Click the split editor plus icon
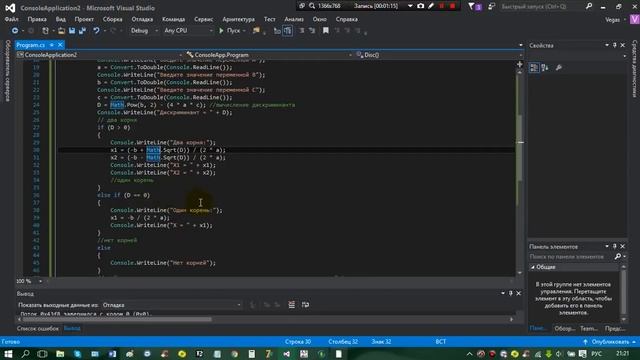Viewport: 640px width, 360px height. pos(520,64)
